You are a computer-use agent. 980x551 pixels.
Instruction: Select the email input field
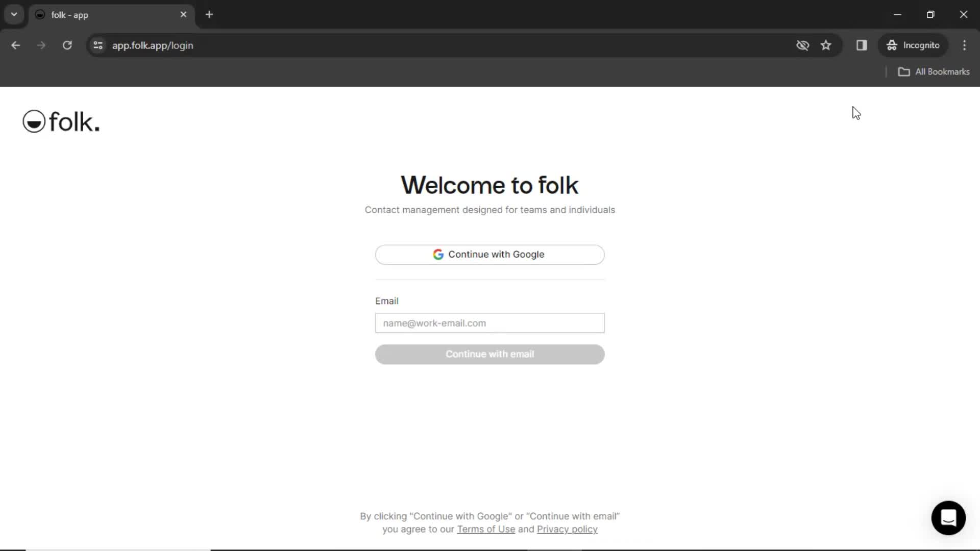click(x=490, y=323)
